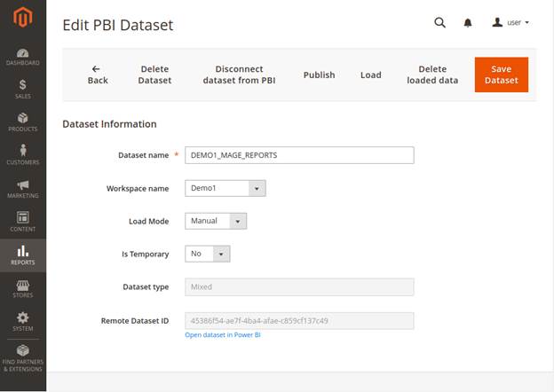Screen dimensions: 554x392
Task: Open the user account menu
Action: (x=510, y=22)
